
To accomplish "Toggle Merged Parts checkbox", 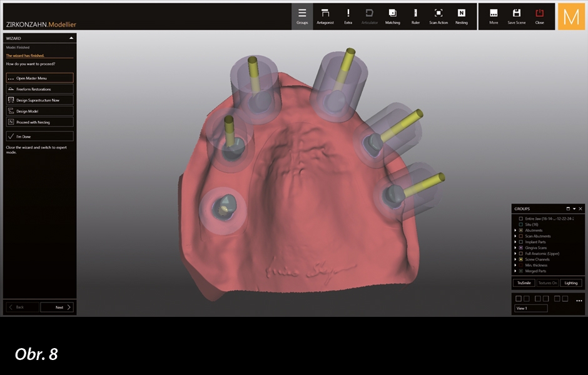I will pyautogui.click(x=520, y=271).
